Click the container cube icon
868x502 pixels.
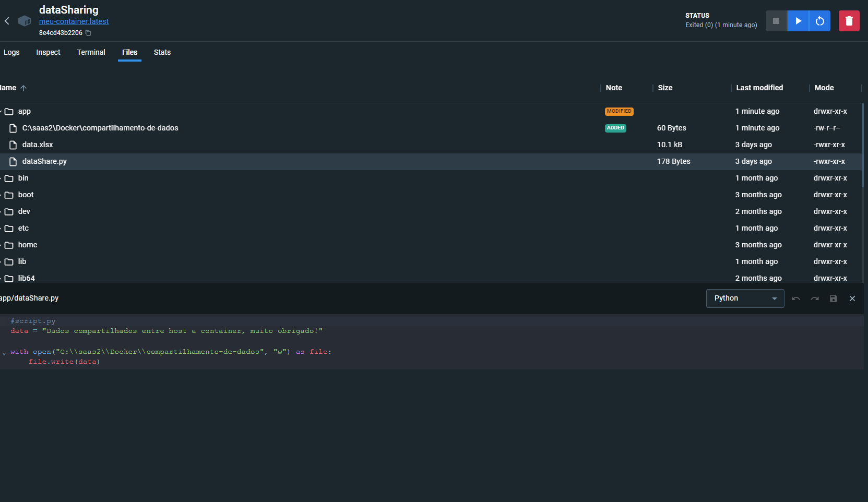click(25, 21)
